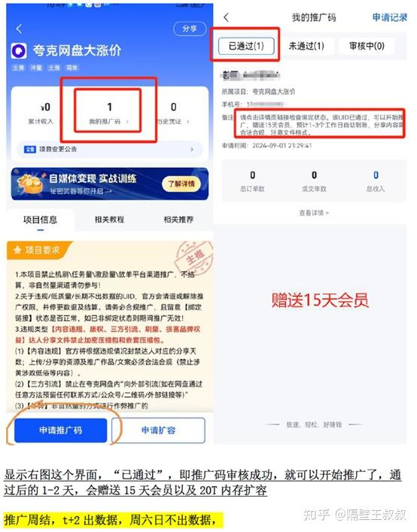This screenshot has width=417, height=532.
Task: Select the 审核中(0) filter
Action: pyautogui.click(x=367, y=46)
